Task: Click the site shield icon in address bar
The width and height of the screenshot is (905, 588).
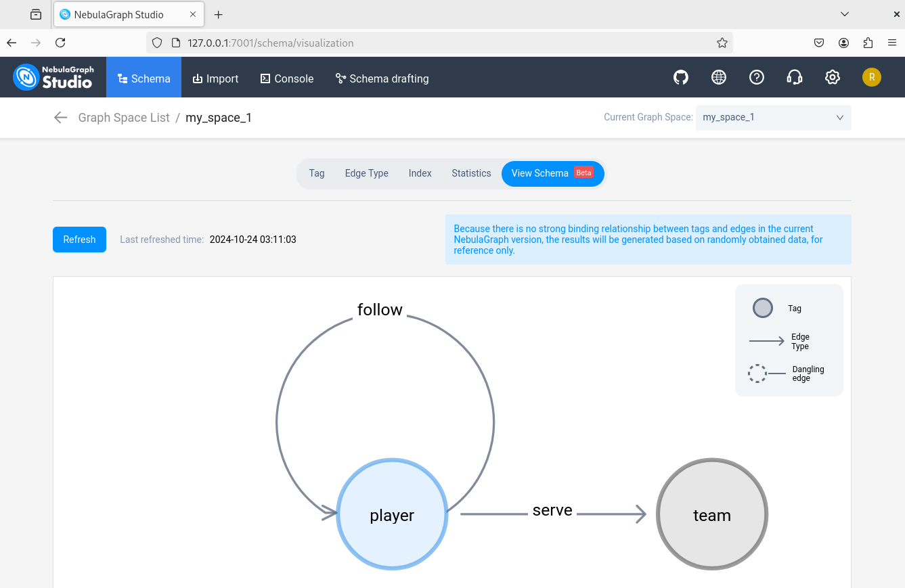Action: pyautogui.click(x=157, y=43)
